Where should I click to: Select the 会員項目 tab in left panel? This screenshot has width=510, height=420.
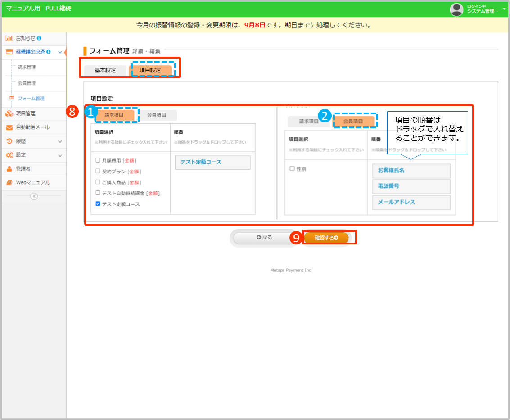point(157,115)
